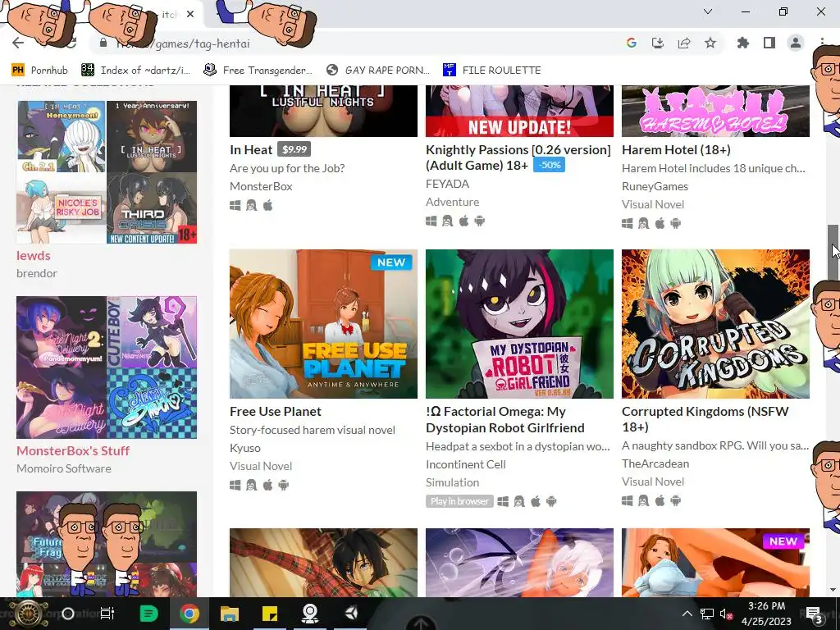The width and height of the screenshot is (840, 630).
Task: Open the TheArcadean author link
Action: point(655,463)
